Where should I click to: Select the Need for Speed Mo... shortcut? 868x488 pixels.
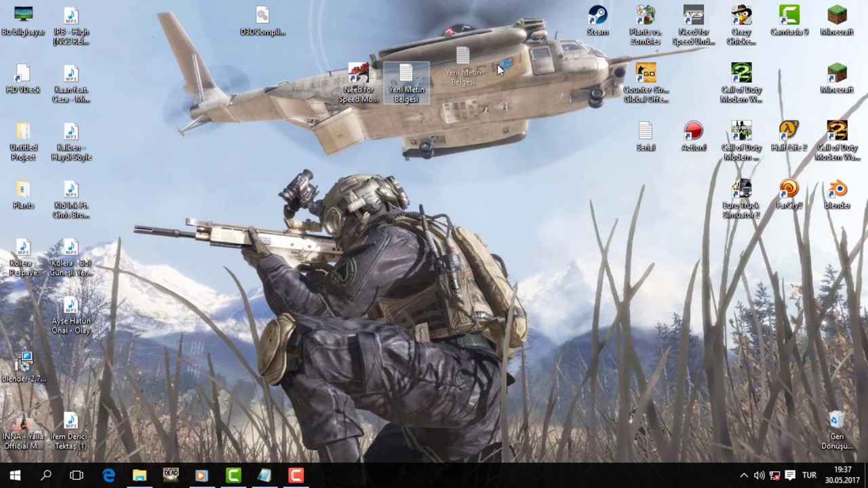click(359, 83)
